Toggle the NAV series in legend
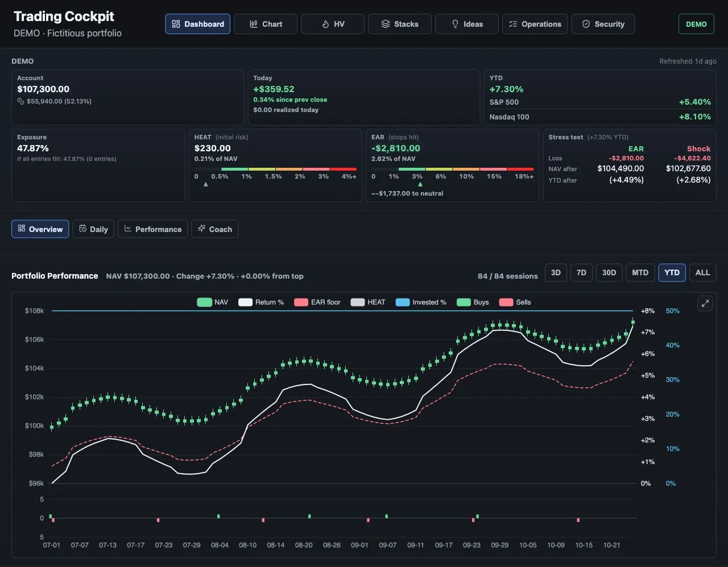Viewport: 728px width, 567px height. tap(212, 302)
